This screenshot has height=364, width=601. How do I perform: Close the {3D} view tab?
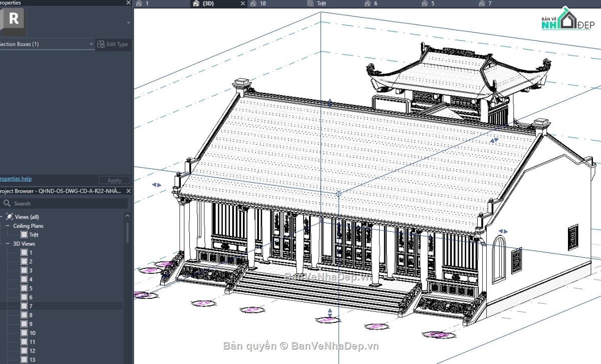[243, 4]
